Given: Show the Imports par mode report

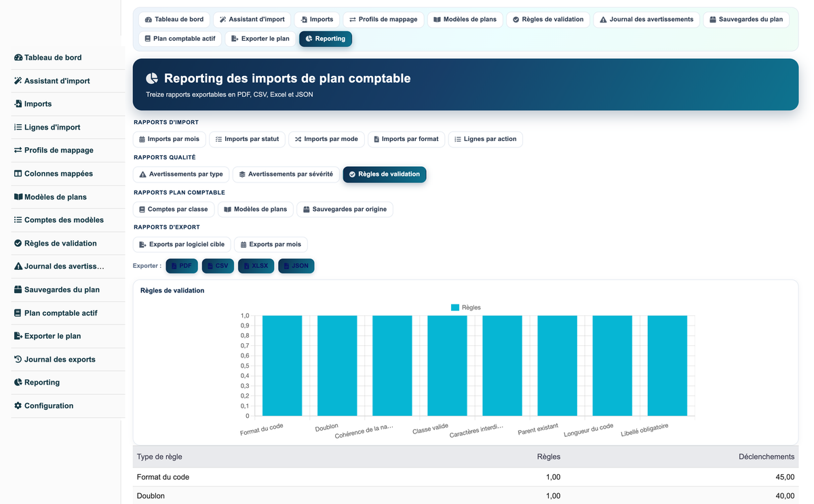Looking at the screenshot, I should pyautogui.click(x=326, y=139).
